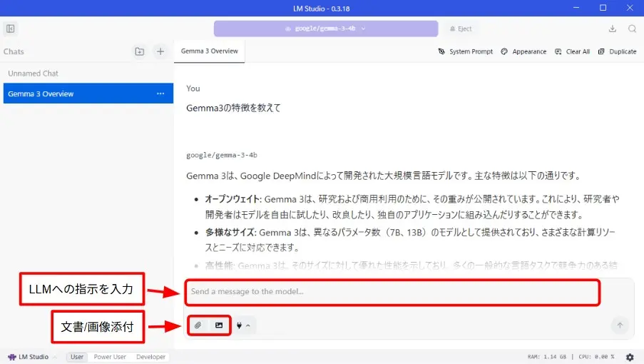Viewport: 644px width, 364px height.
Task: Toggle the sidebar panel icon
Action: pos(10,29)
